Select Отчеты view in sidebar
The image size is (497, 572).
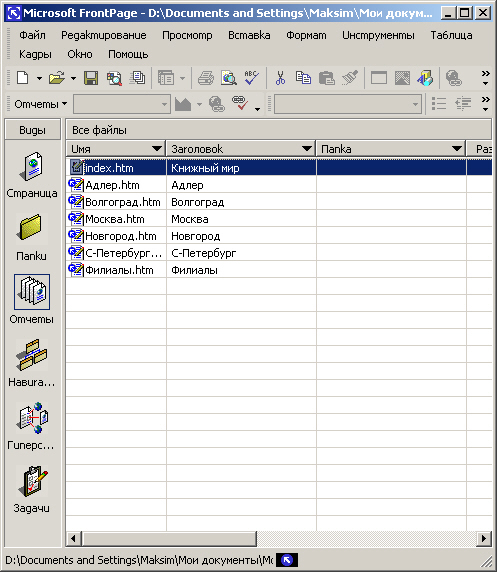tap(32, 299)
